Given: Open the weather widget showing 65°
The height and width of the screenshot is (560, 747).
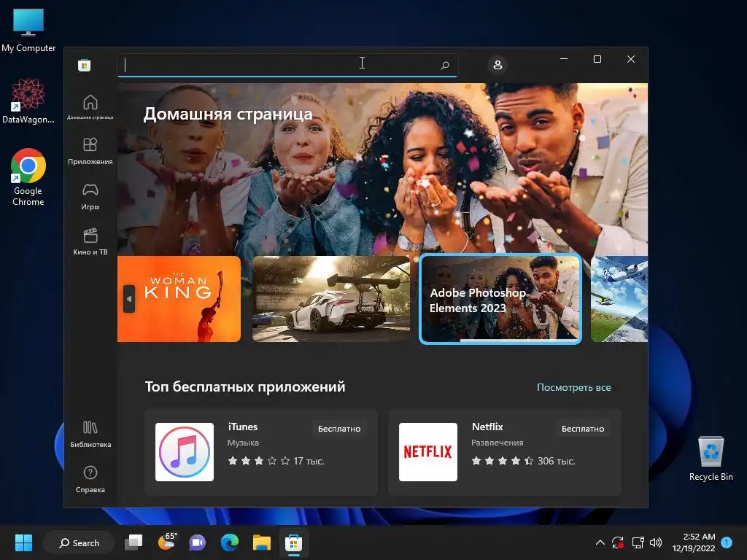Looking at the screenshot, I should 167,542.
